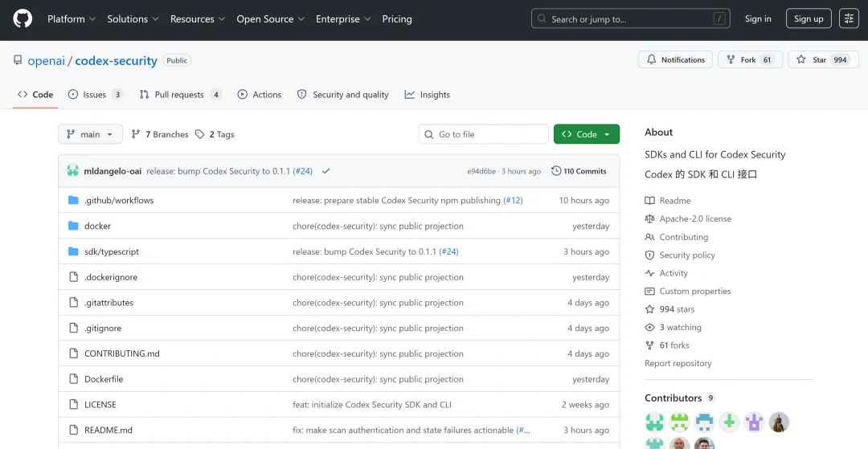Switch to the Issues tab
Viewport: 868px width, 449px height.
[x=95, y=95]
